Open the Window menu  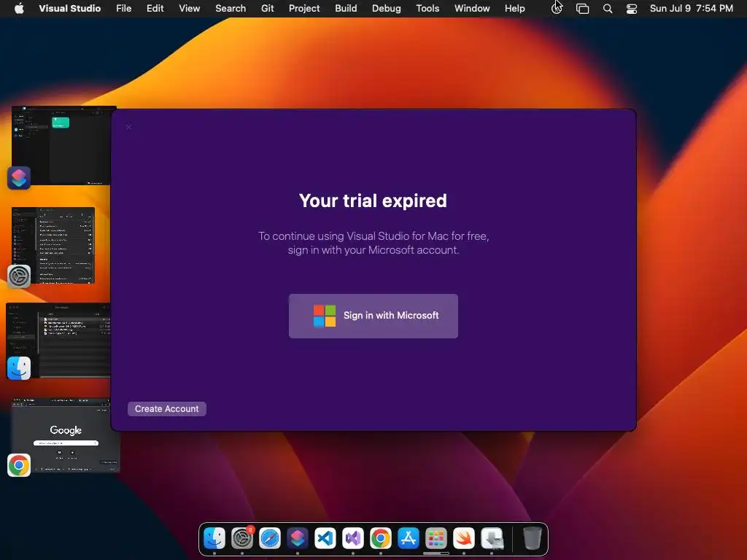[x=472, y=8]
